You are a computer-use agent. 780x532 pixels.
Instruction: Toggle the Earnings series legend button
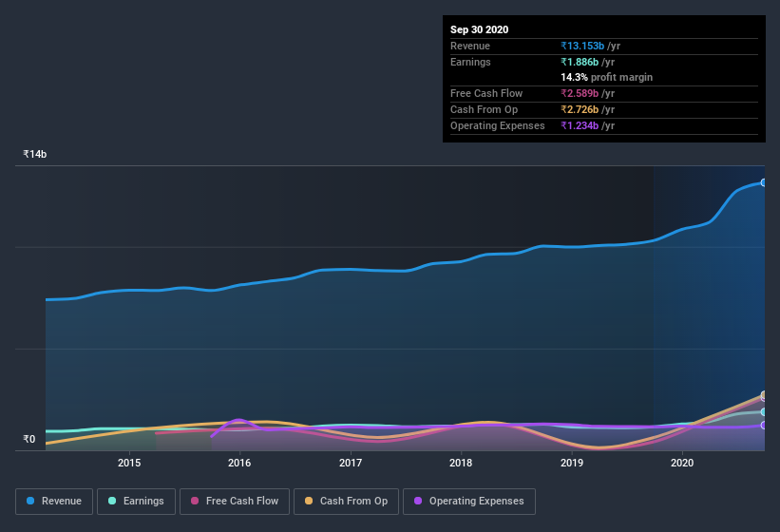136,502
